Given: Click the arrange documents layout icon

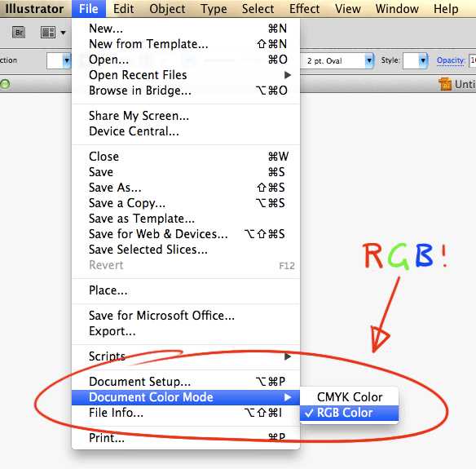Looking at the screenshot, I should (48, 32).
